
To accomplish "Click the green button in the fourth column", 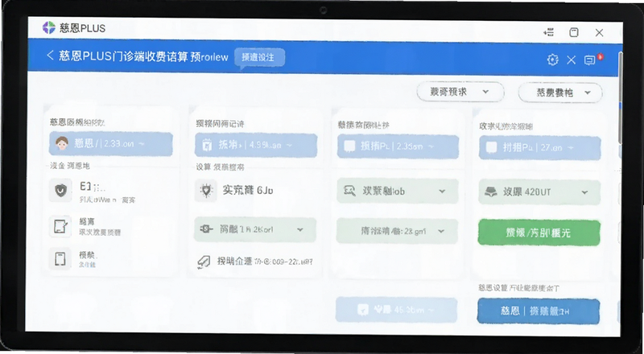I will pyautogui.click(x=539, y=233).
